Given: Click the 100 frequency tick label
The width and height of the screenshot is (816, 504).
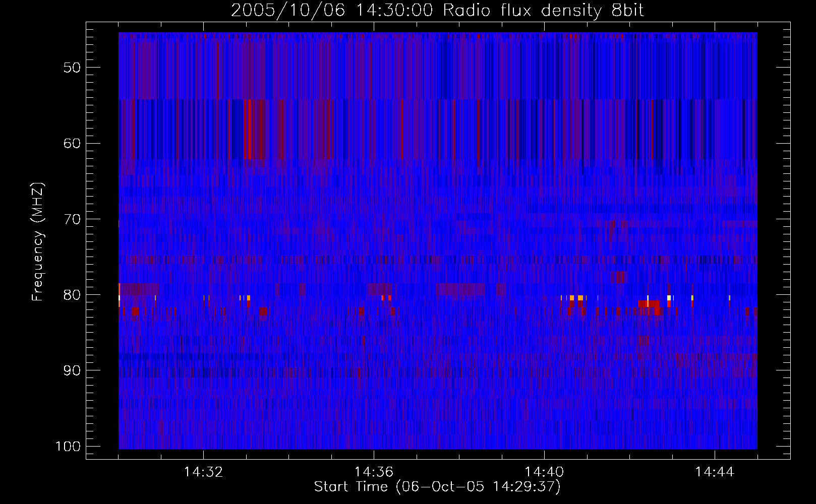Looking at the screenshot, I should coord(68,447).
